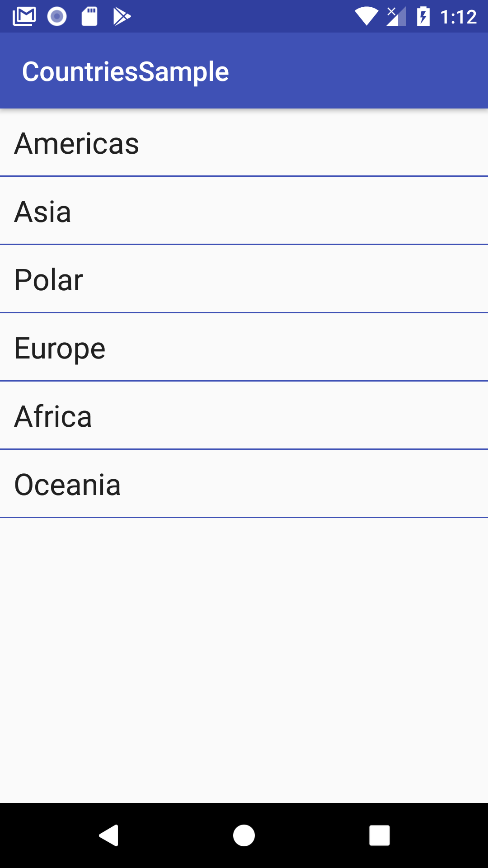Tap the SD card status icon
Screen dimensions: 488x868
tap(89, 17)
